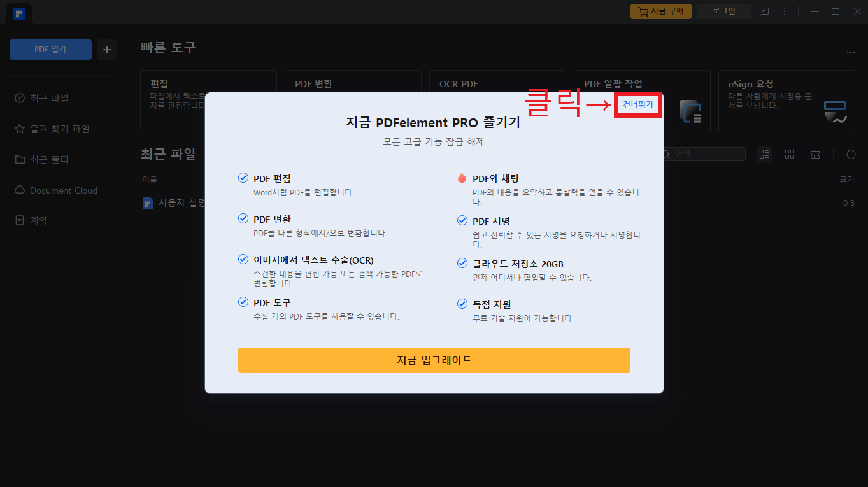Switch to grid view icon
868x487 pixels.
click(790, 154)
